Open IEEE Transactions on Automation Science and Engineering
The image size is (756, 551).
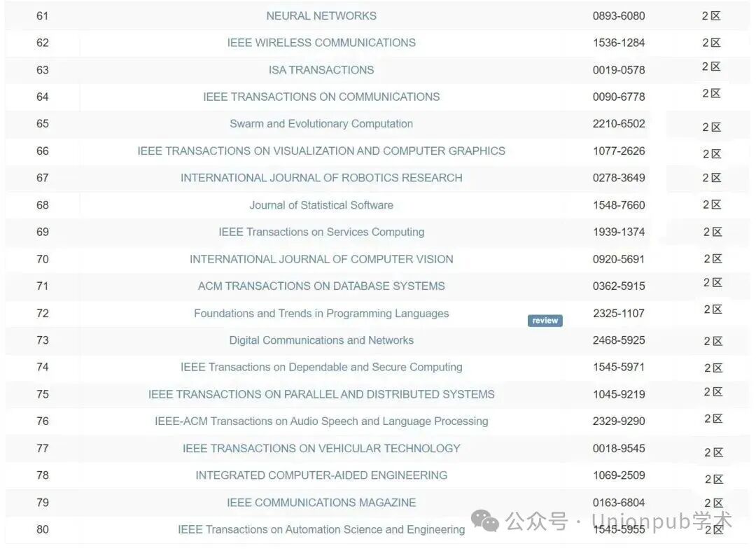coord(321,529)
